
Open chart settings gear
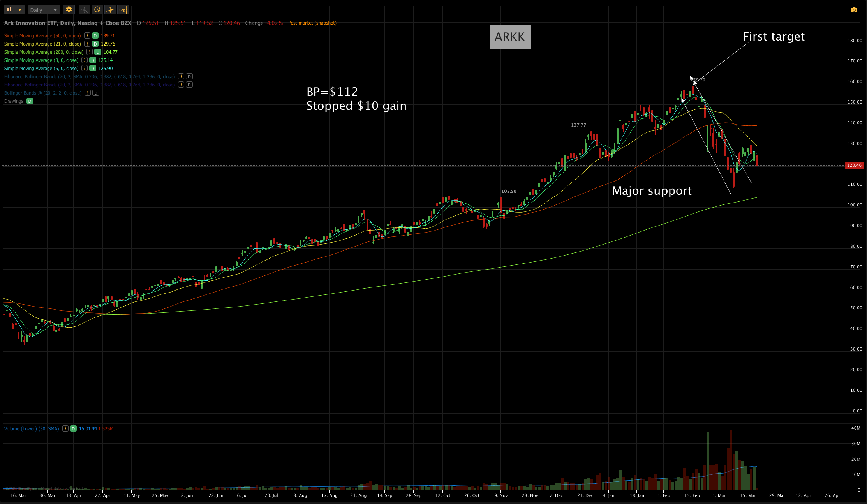(x=69, y=10)
